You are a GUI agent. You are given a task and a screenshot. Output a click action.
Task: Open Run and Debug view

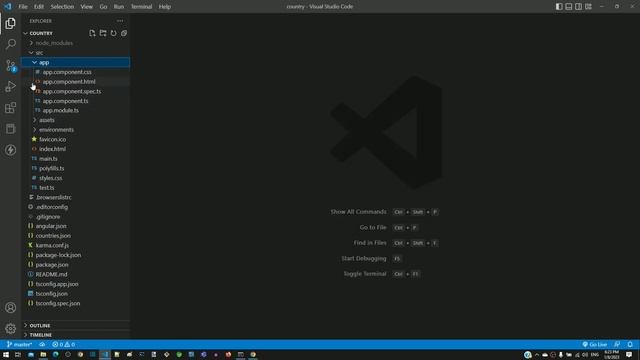click(11, 87)
